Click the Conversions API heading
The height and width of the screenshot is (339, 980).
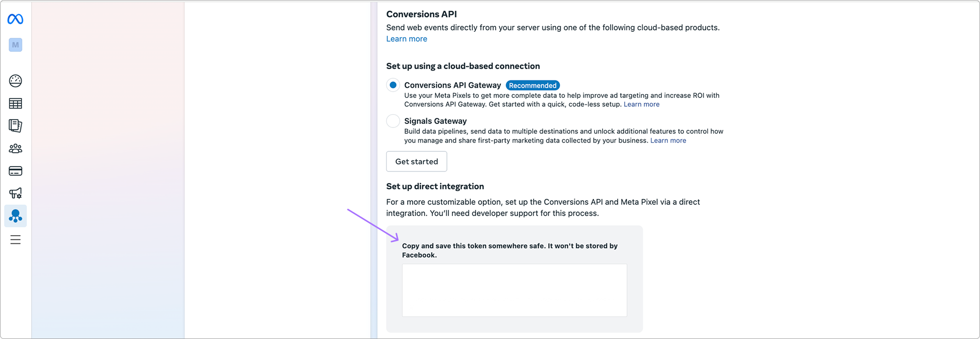pos(421,14)
